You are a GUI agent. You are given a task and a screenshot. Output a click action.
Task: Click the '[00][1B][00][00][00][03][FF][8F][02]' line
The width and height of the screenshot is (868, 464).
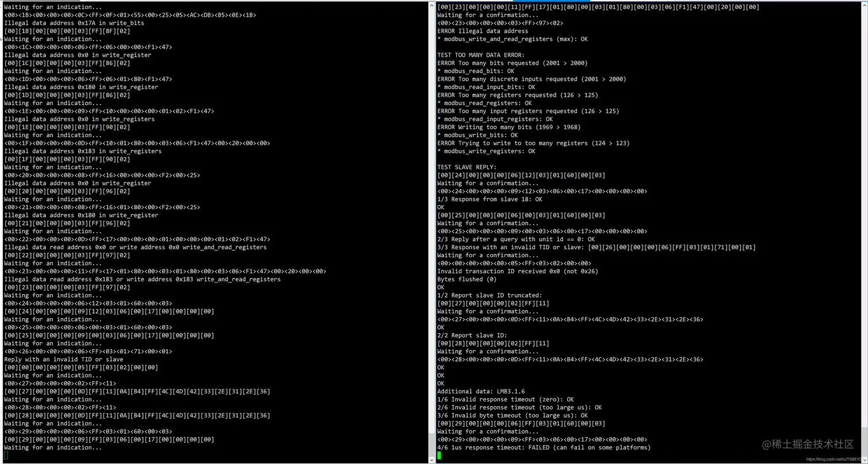(x=67, y=31)
